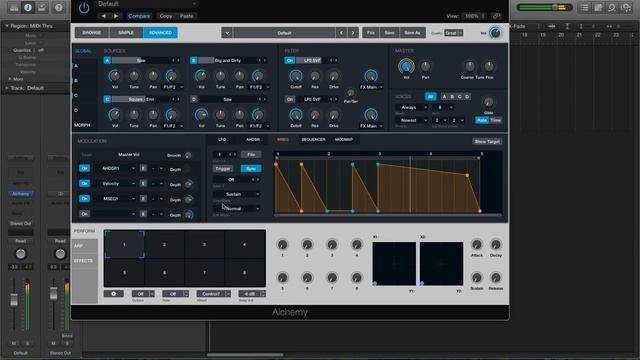This screenshot has height=360, width=640.
Task: Open the Logic list editors icon
Action: pos(584,7)
